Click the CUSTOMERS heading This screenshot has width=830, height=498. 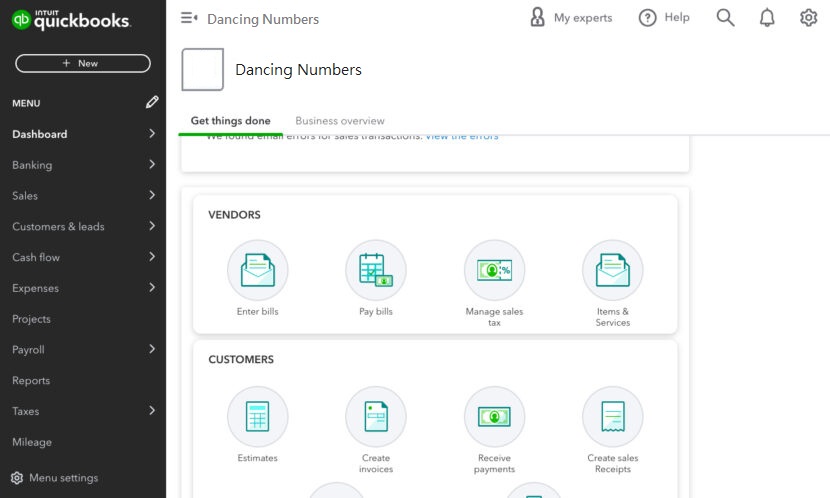click(241, 359)
